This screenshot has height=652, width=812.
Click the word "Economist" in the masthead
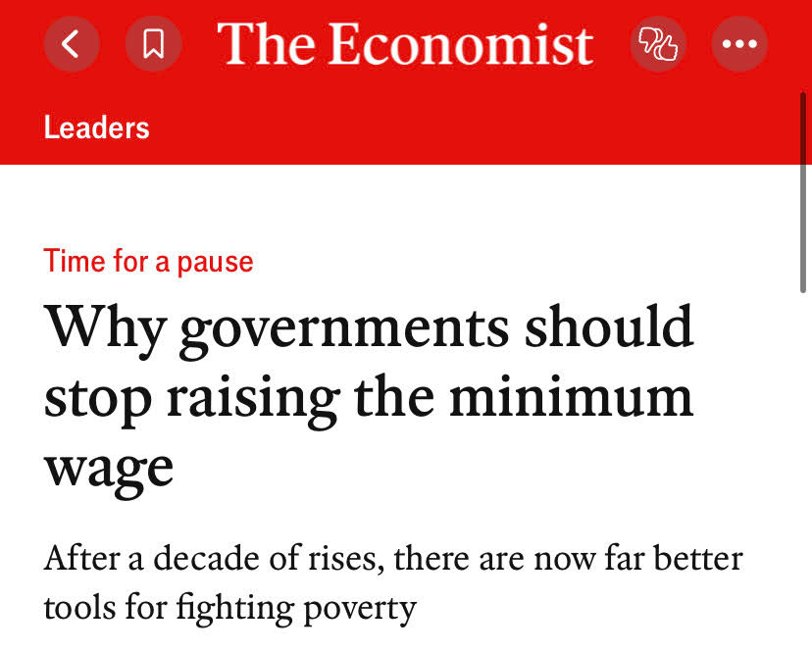pos(461,44)
